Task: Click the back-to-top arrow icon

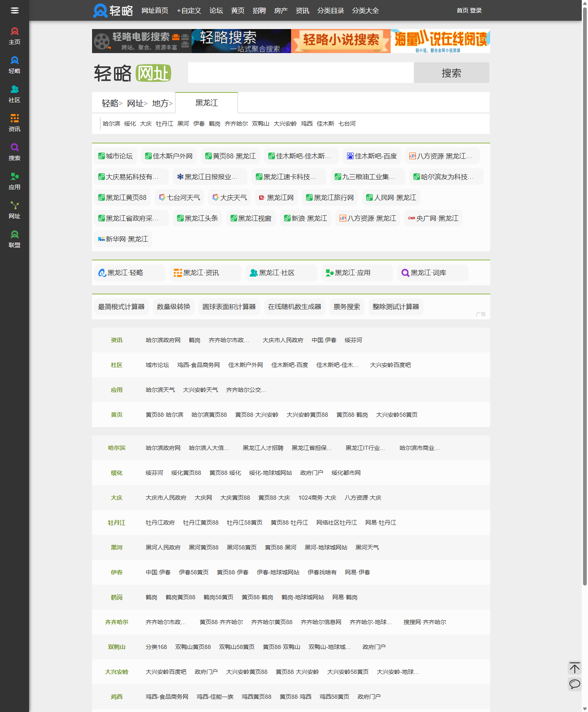Action: (x=574, y=668)
